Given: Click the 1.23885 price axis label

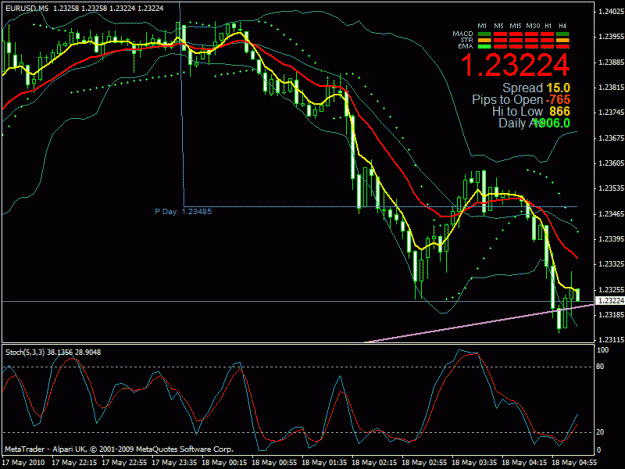Looking at the screenshot, I should pyautogui.click(x=611, y=62).
